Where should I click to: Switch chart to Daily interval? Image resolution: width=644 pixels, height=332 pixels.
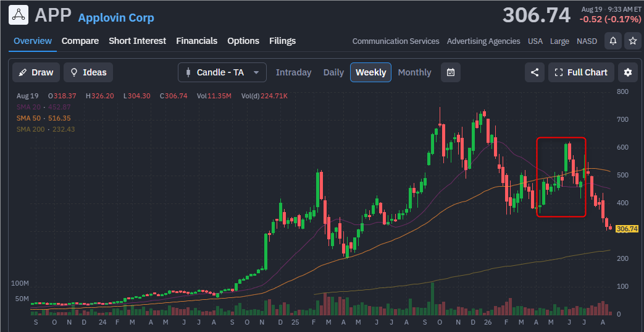tap(333, 72)
